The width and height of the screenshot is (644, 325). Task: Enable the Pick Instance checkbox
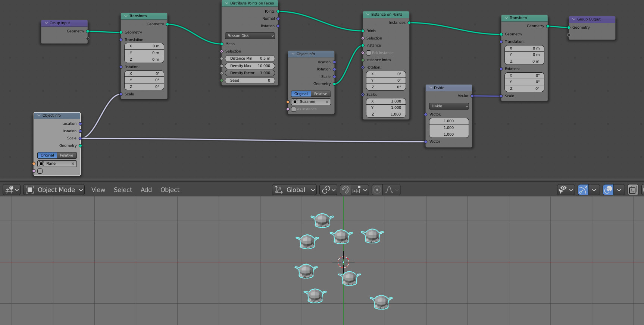(369, 53)
